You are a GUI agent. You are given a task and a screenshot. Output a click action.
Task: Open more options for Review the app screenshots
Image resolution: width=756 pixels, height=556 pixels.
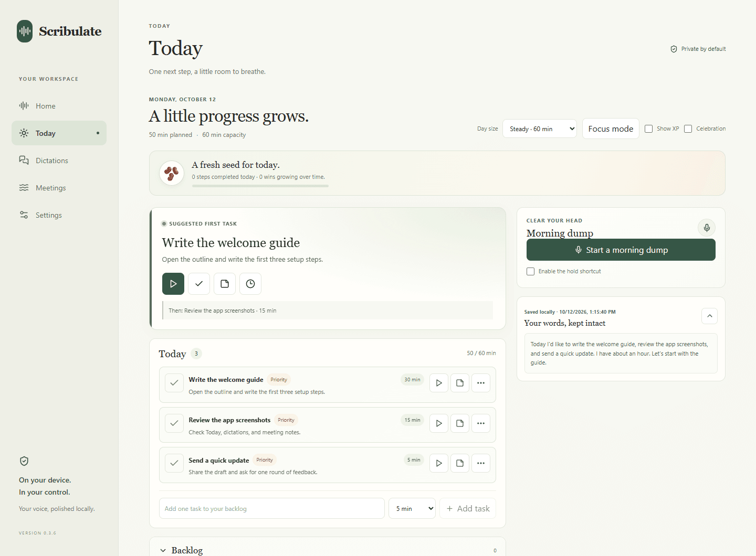coord(481,423)
